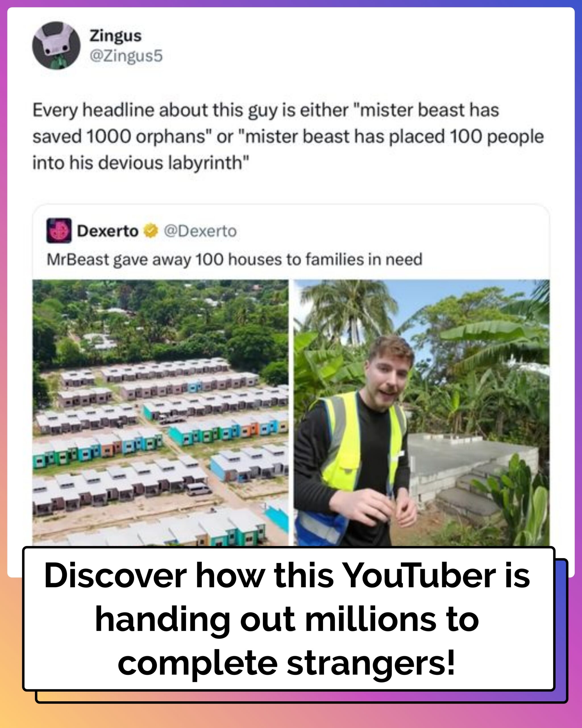Open aerial photo of colorful houses

161,413
